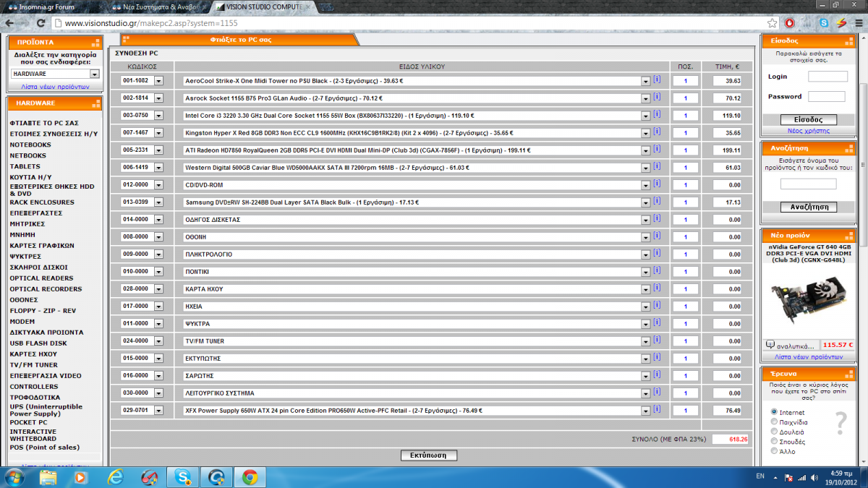Open ΦΤΙΑΞΤΕ ΤΟ PC ΣΑΣ menu item

point(44,124)
